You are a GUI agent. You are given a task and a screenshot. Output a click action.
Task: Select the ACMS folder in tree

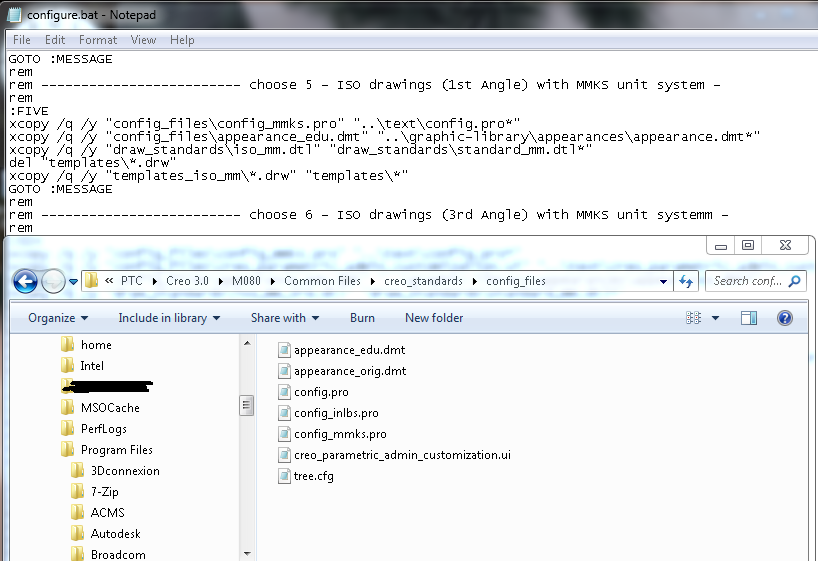point(98,512)
